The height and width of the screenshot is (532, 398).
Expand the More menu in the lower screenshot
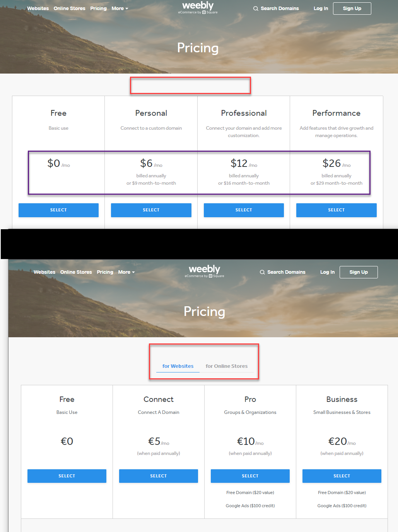click(126, 272)
